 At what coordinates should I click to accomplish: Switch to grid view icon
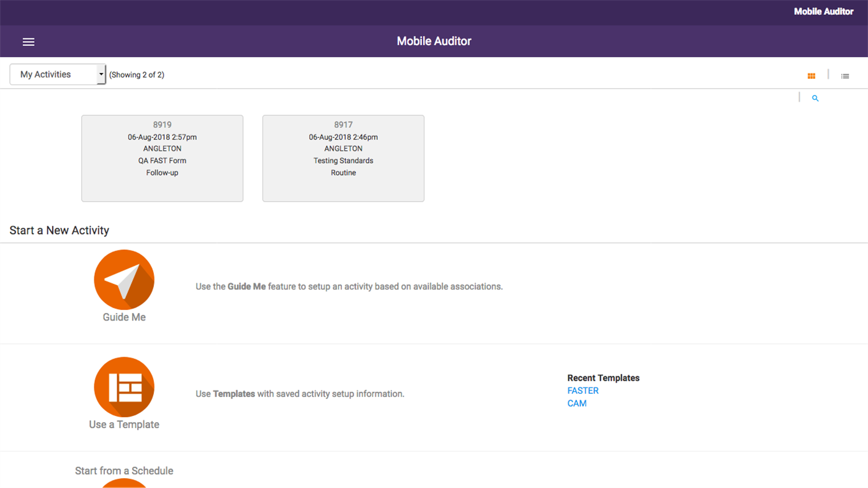811,76
